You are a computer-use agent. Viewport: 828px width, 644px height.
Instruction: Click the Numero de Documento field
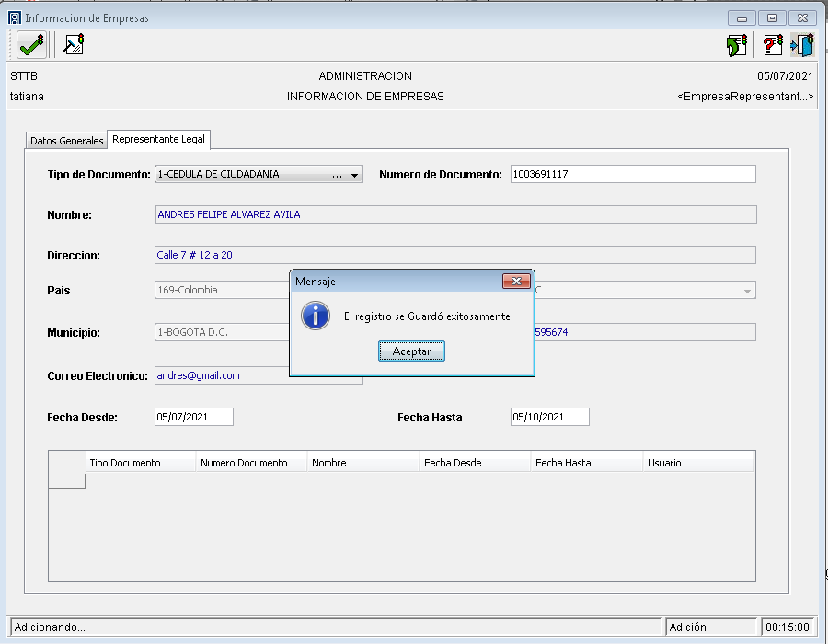point(633,174)
